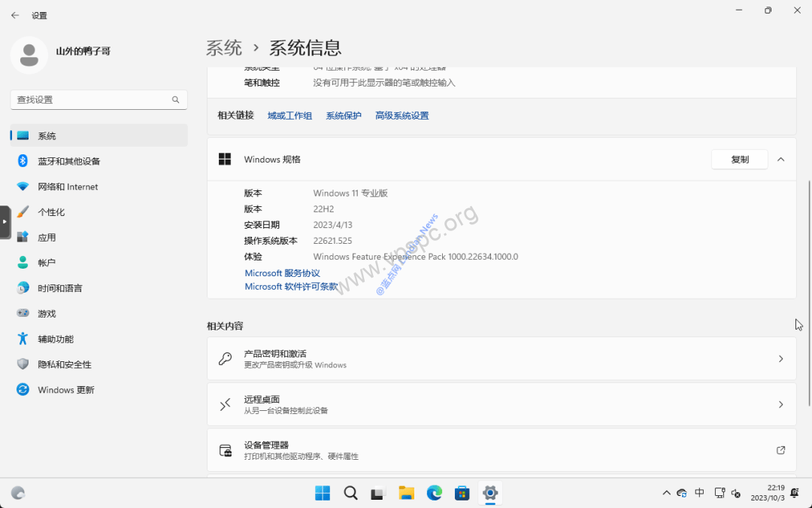Image resolution: width=812 pixels, height=508 pixels.
Task: Open the 域或工作组 link
Action: [x=289, y=116]
